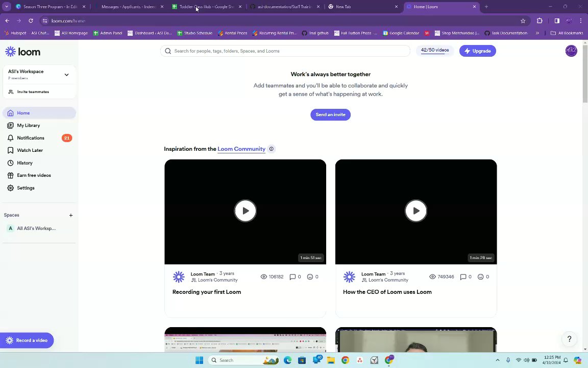Open Home in the sidebar
588x368 pixels.
click(39, 113)
